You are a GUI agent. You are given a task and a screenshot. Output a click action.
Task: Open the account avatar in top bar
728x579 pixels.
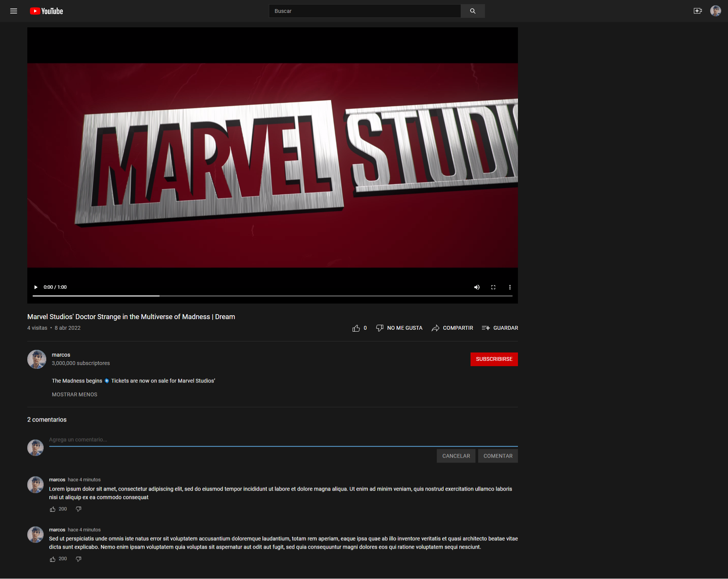(x=715, y=11)
